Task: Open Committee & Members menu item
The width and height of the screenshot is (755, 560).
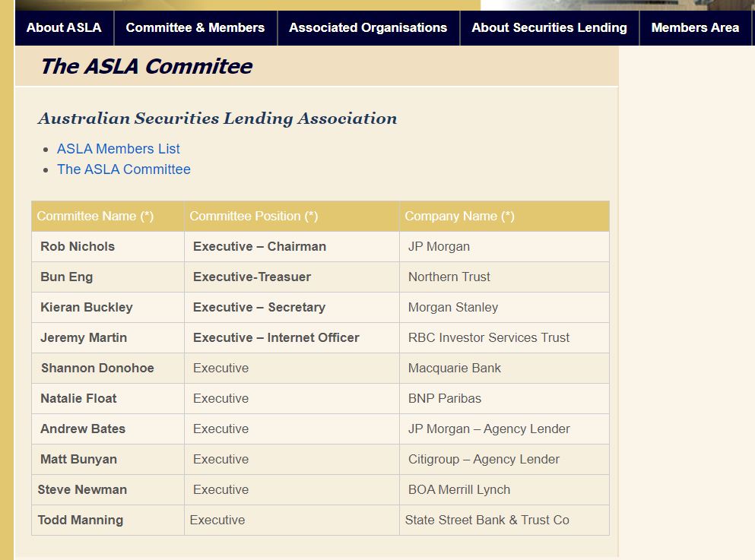Action: [195, 28]
